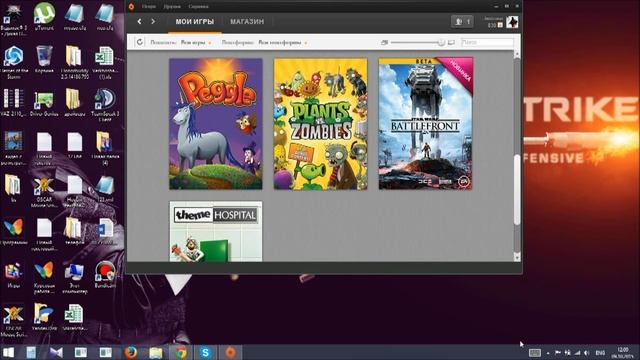Select the Theme Hospital cover

pyautogui.click(x=216, y=231)
